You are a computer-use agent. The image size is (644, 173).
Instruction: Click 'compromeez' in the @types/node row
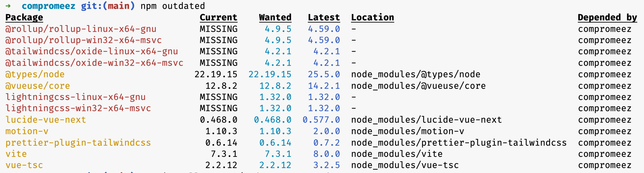(x=605, y=75)
